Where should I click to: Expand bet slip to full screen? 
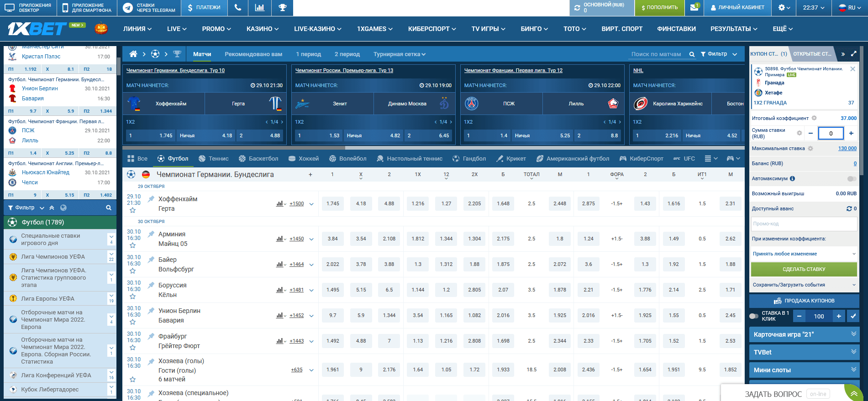853,54
